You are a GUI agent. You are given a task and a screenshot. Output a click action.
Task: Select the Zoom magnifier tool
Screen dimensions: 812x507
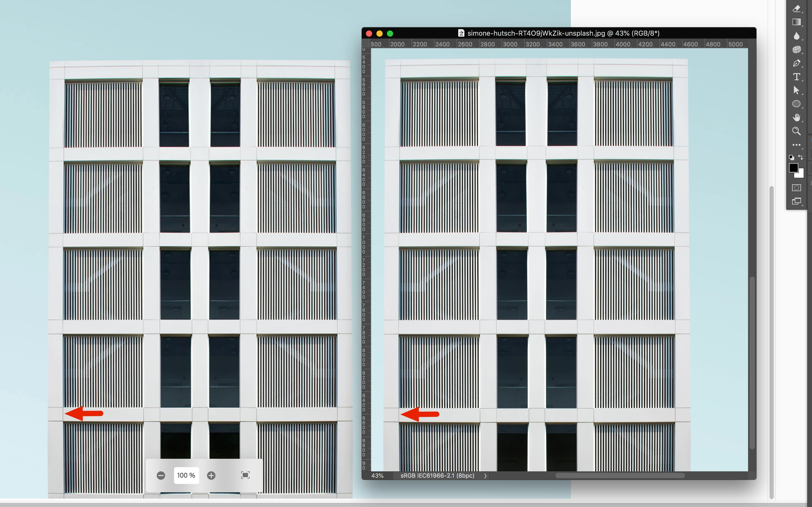797,131
